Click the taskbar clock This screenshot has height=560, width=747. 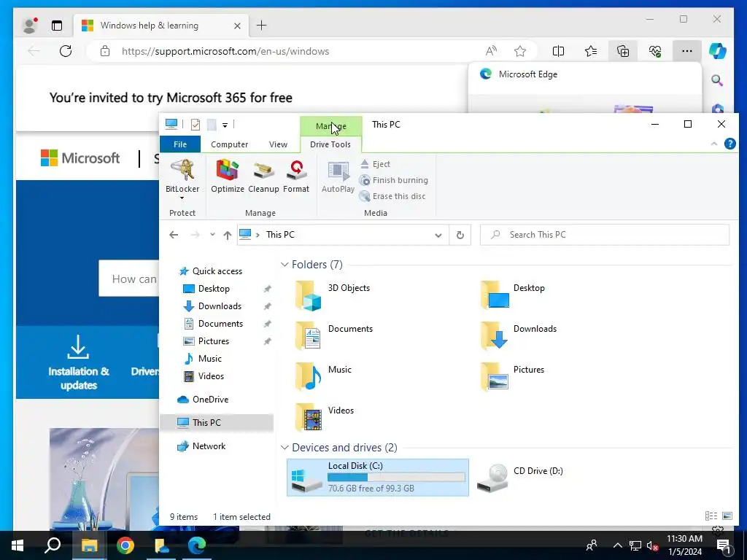(x=684, y=545)
